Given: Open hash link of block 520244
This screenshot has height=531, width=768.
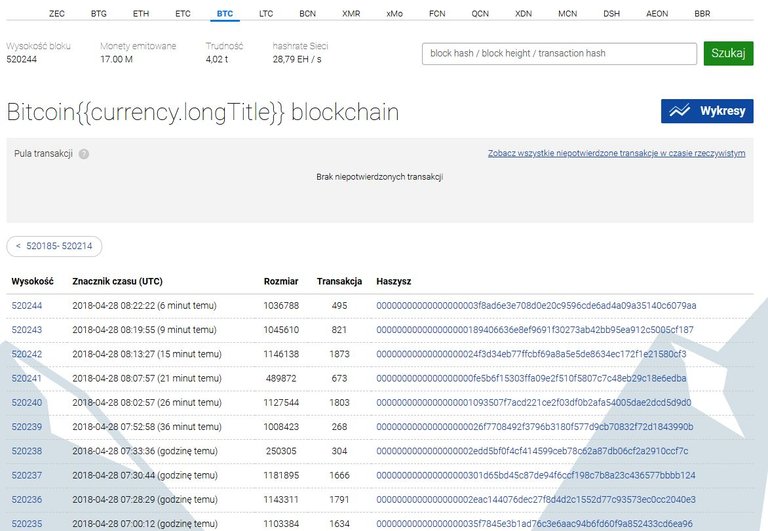Looking at the screenshot, I should click(536, 306).
